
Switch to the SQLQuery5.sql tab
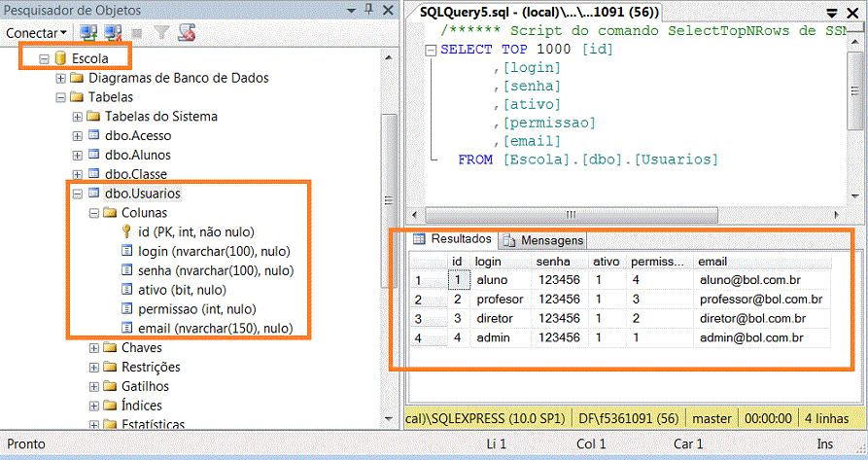(x=538, y=13)
